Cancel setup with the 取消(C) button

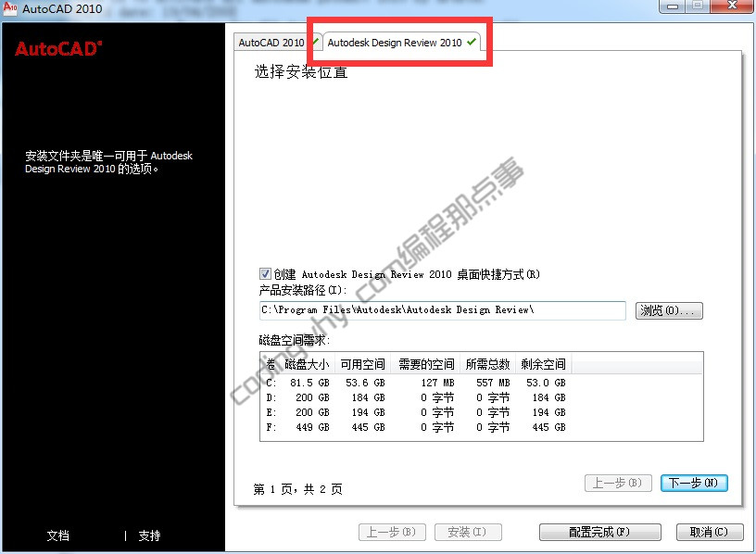coord(710,532)
